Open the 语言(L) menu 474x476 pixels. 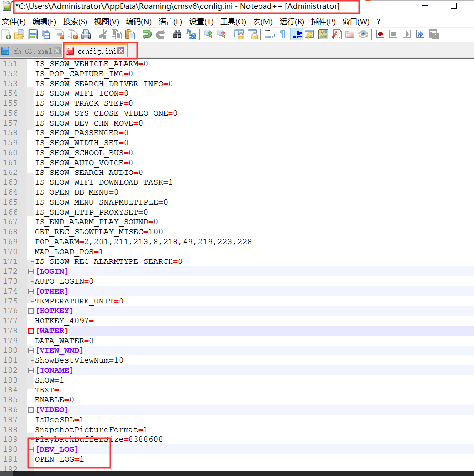pos(171,22)
